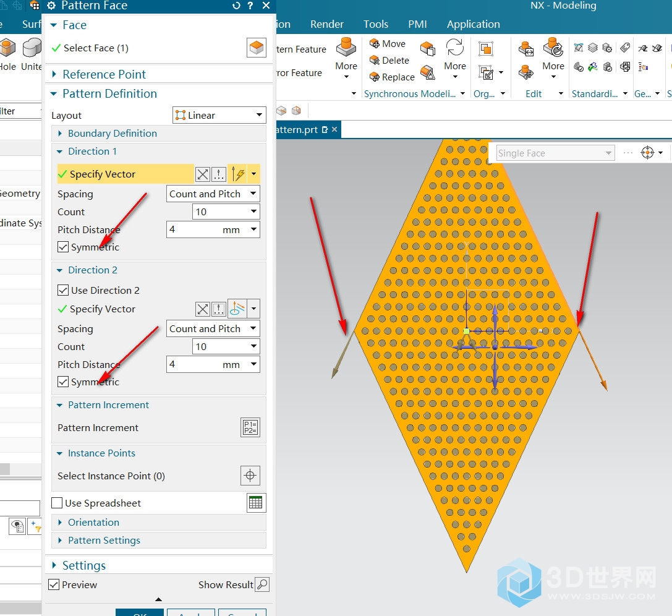Open Direction 1 Pitch Distance dropdown arrow
The height and width of the screenshot is (616, 672).
tap(253, 230)
